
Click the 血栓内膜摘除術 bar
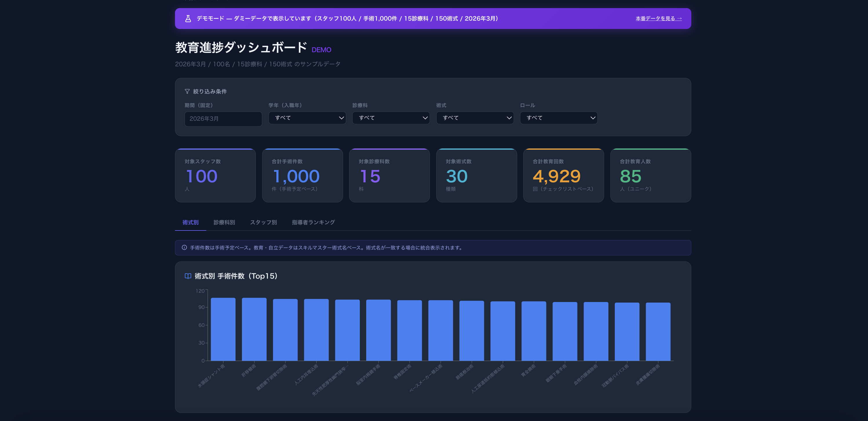[596, 332]
